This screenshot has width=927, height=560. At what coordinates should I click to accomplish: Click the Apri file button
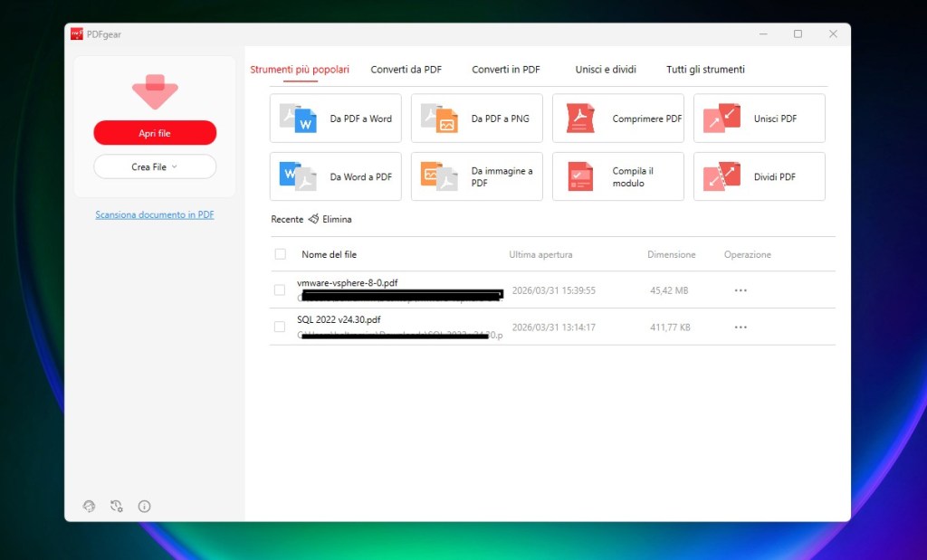tap(154, 132)
